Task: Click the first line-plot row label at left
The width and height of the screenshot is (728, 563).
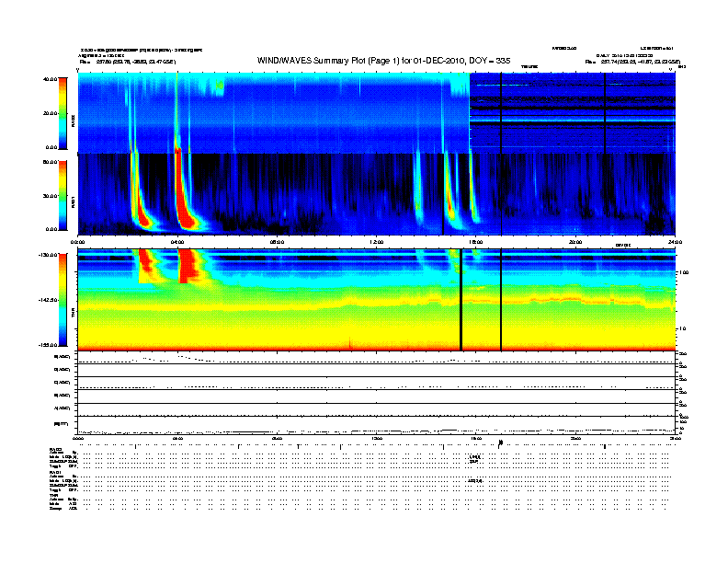Action: pos(63,357)
